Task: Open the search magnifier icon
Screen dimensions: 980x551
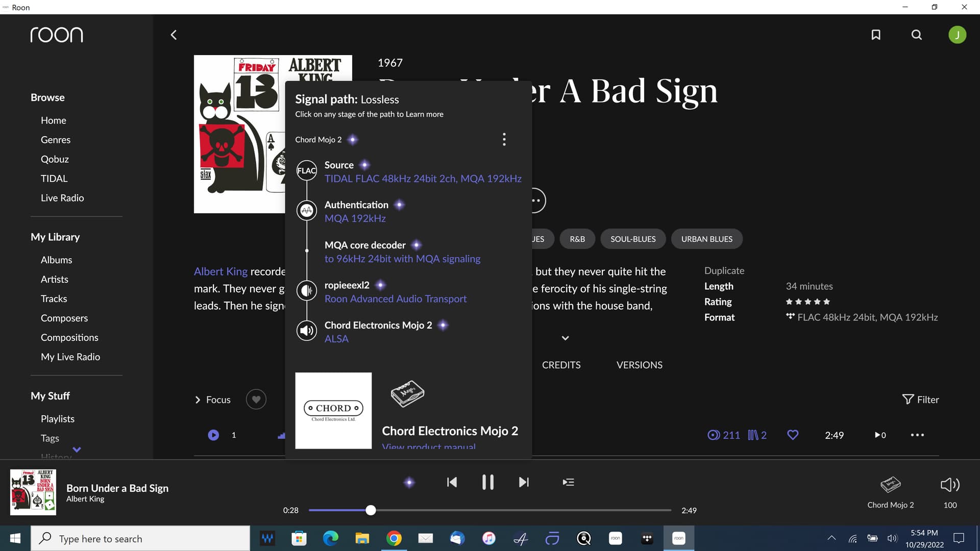Action: click(917, 35)
